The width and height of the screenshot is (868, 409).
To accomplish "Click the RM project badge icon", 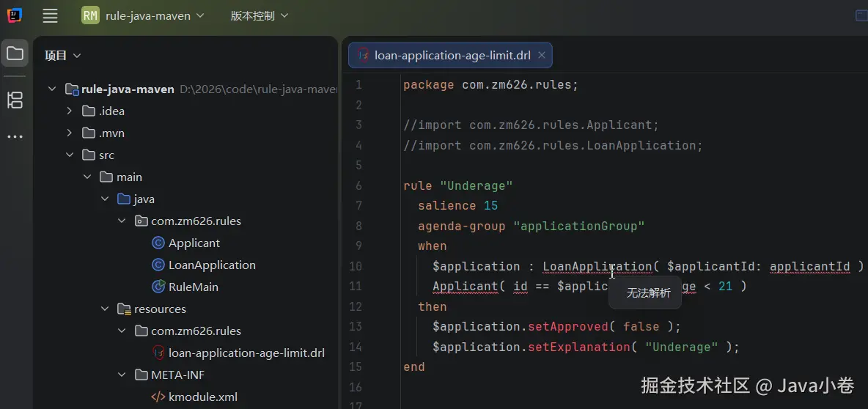I will 90,15.
